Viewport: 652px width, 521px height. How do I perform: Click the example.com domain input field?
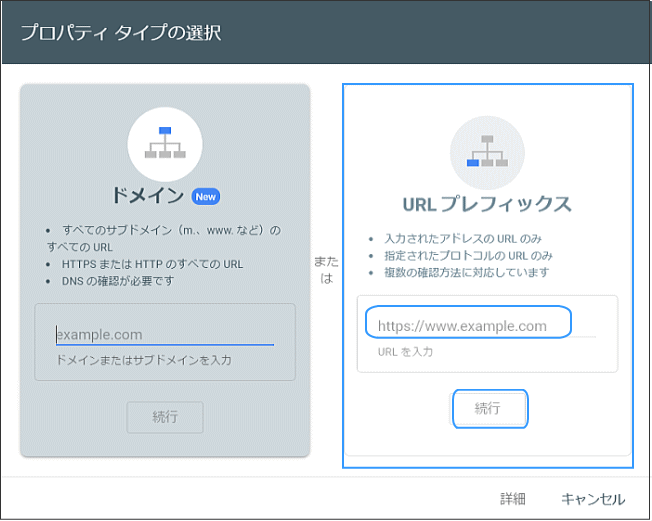pos(164,335)
